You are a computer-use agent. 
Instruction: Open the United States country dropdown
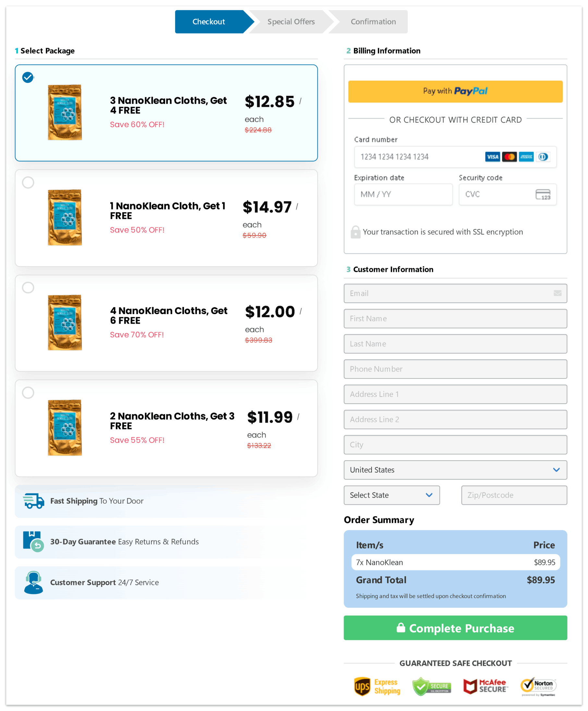coord(455,470)
